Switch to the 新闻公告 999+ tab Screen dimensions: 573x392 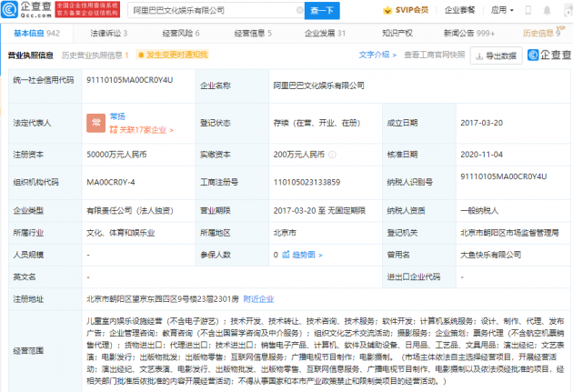tap(469, 34)
